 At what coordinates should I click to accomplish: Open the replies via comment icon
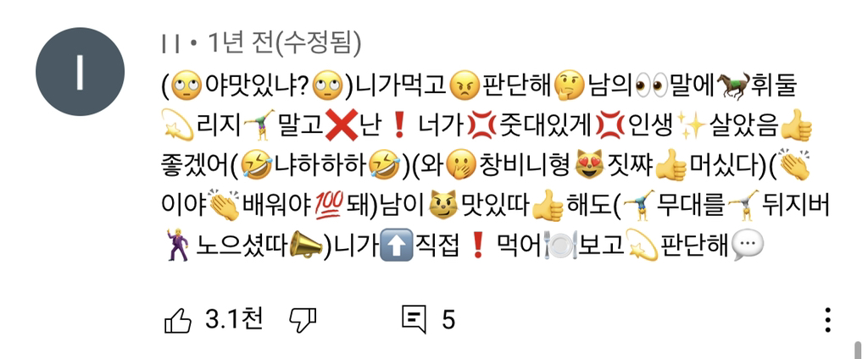pyautogui.click(x=414, y=320)
